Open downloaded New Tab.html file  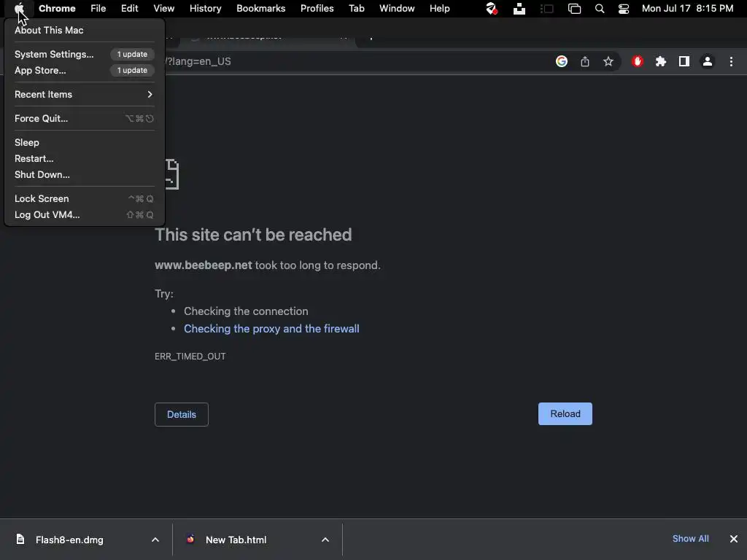(x=236, y=540)
